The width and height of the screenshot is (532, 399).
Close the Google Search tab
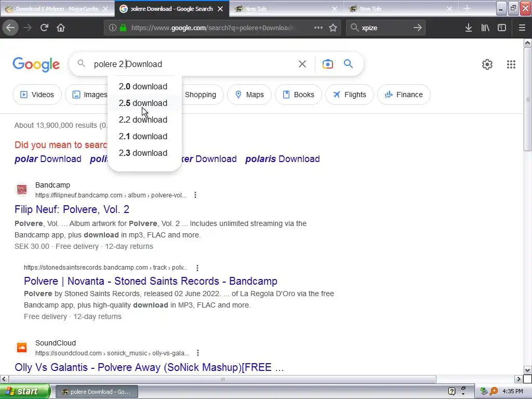(x=220, y=9)
